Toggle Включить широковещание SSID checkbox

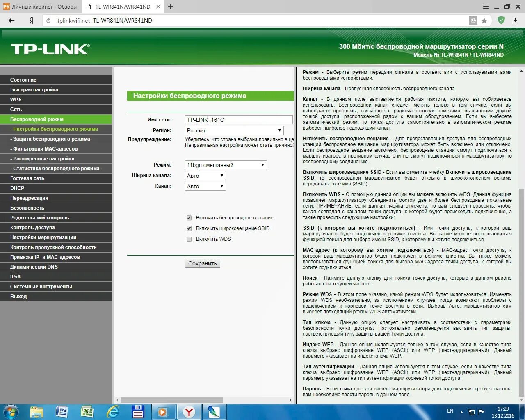point(189,228)
